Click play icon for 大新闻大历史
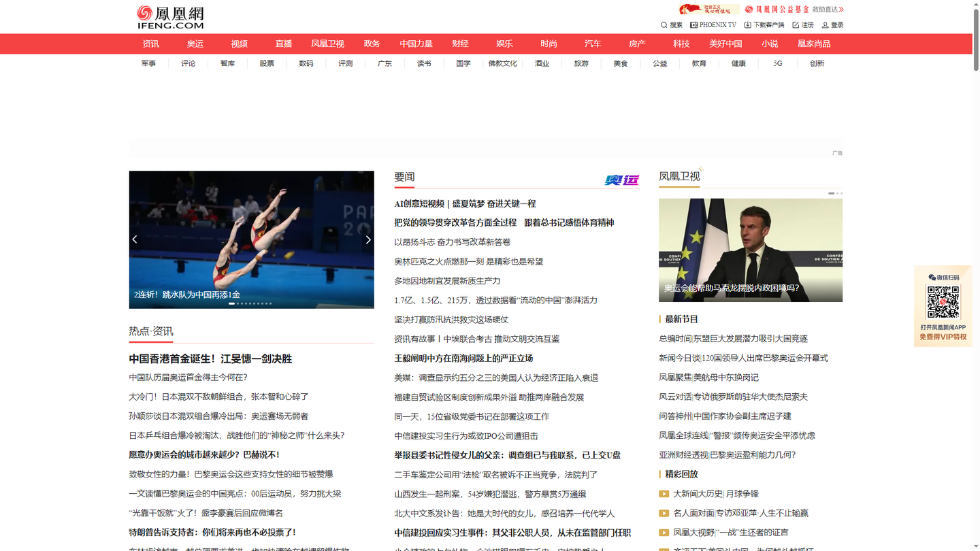The width and height of the screenshot is (980, 551). [x=664, y=494]
